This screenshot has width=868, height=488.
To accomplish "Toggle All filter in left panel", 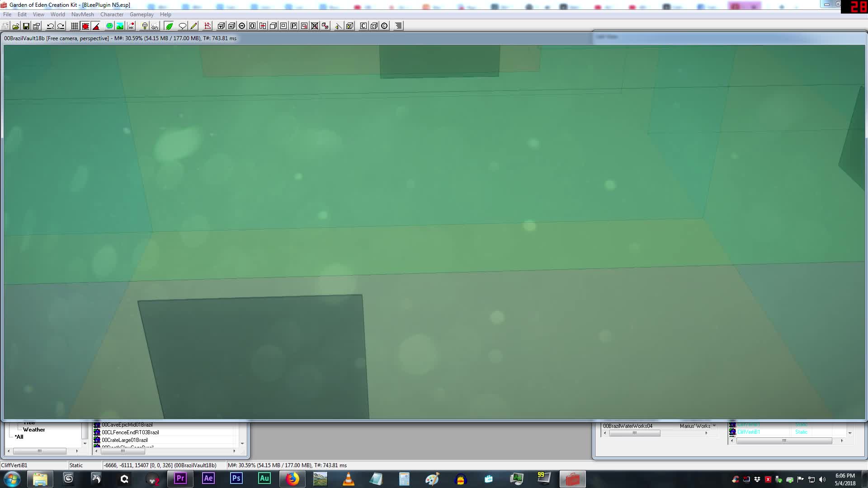I will point(20,437).
